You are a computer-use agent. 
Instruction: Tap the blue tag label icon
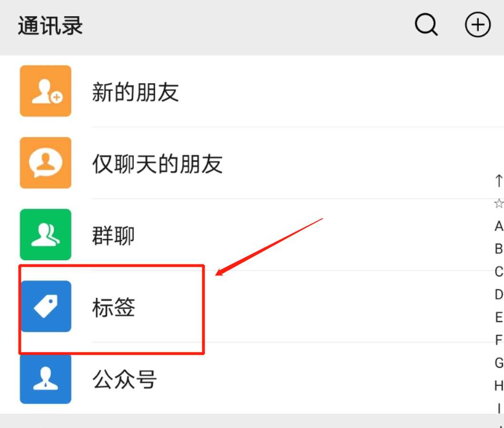(x=45, y=306)
